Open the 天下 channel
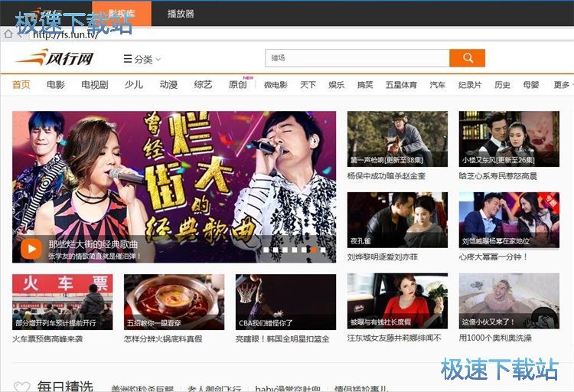The width and height of the screenshot is (574, 392). (x=308, y=85)
